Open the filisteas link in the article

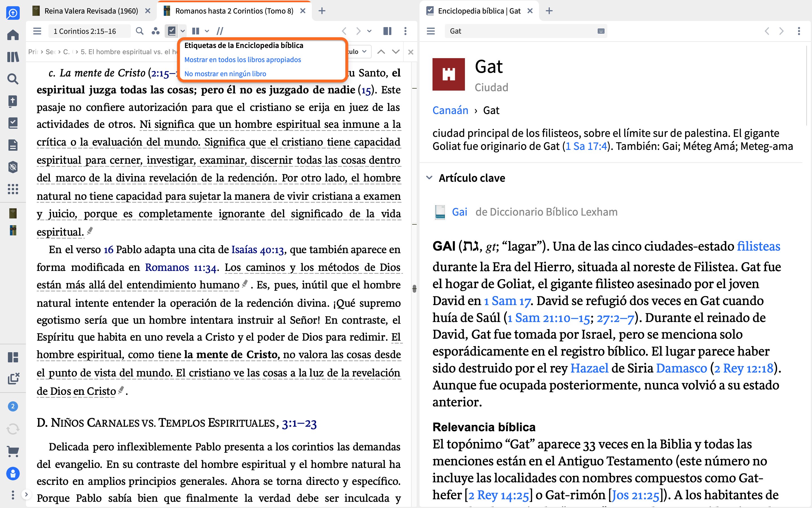point(758,247)
